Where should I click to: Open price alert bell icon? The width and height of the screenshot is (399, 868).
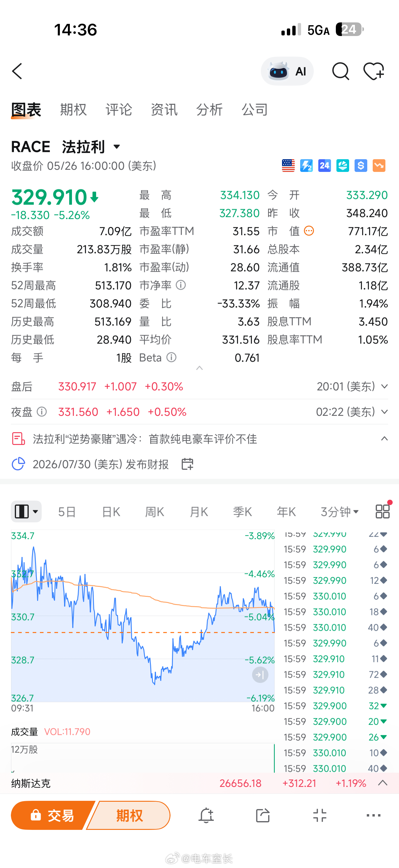click(206, 815)
